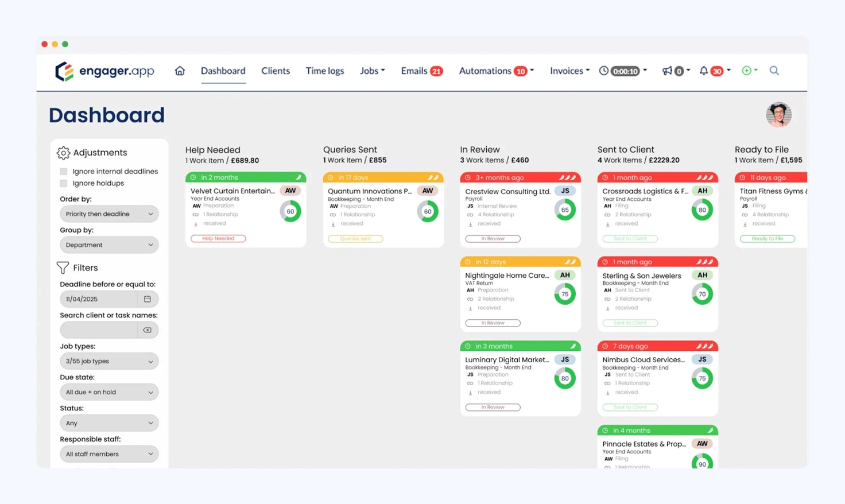Viewport: 845px width, 504px height.
Task: Expand the Automations menu
Action: (496, 71)
